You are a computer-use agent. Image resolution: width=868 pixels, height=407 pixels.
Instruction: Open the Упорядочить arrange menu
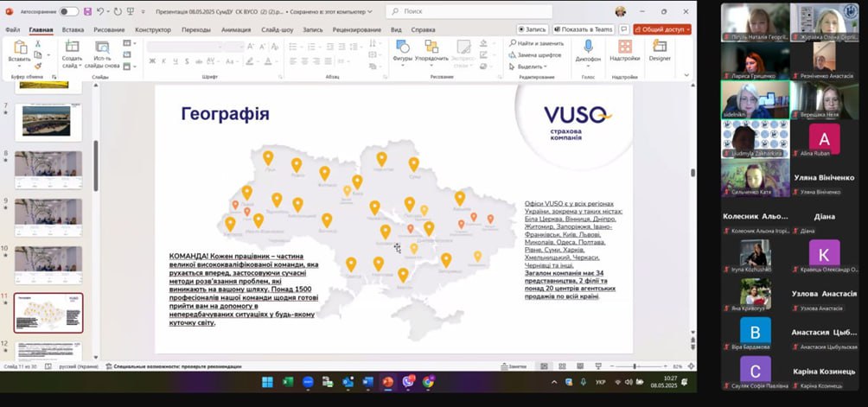click(x=431, y=51)
